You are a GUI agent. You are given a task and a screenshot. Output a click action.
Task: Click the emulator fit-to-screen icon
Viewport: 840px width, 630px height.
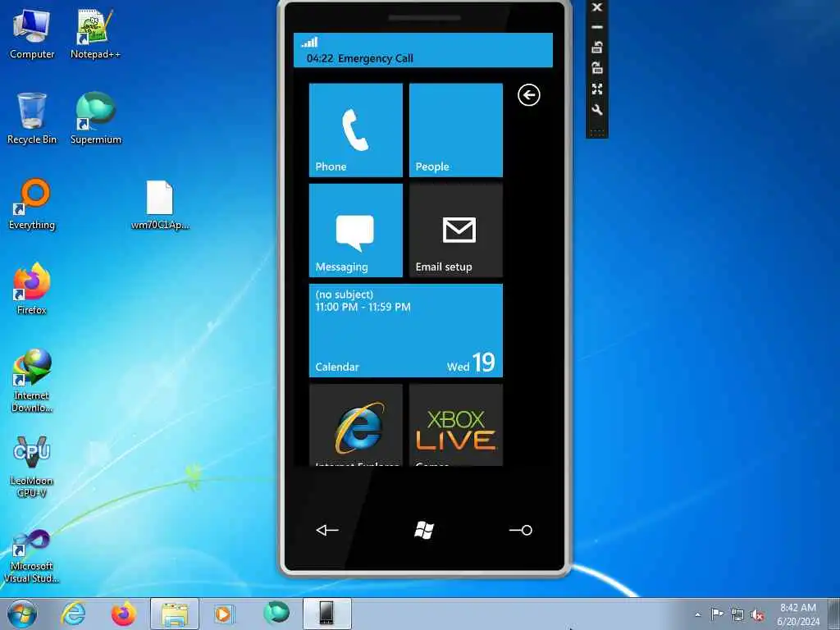597,89
